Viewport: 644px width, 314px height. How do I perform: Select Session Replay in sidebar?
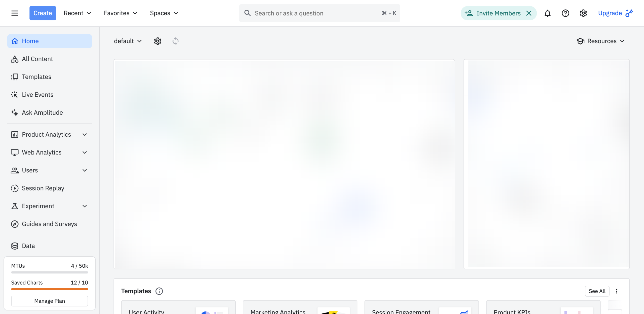tap(43, 188)
